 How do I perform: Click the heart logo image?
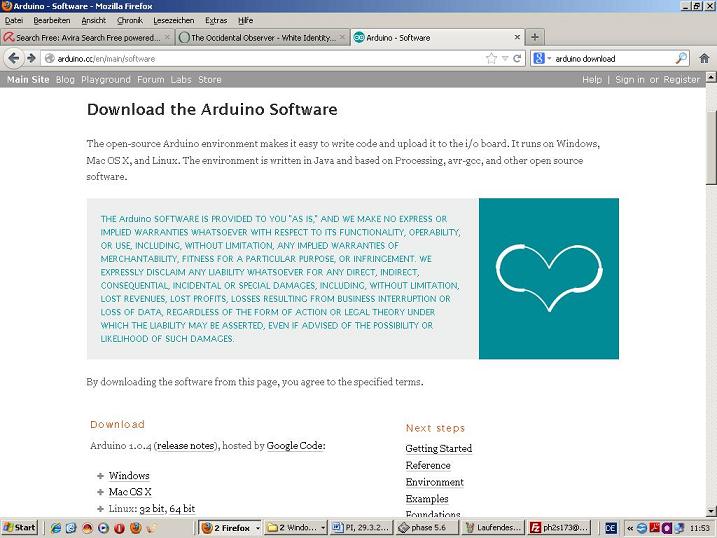(549, 278)
